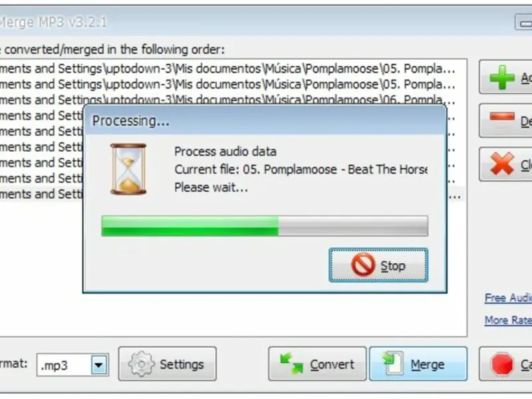Open the Settings button
Image resolution: width=532 pixels, height=399 pixels.
point(168,364)
